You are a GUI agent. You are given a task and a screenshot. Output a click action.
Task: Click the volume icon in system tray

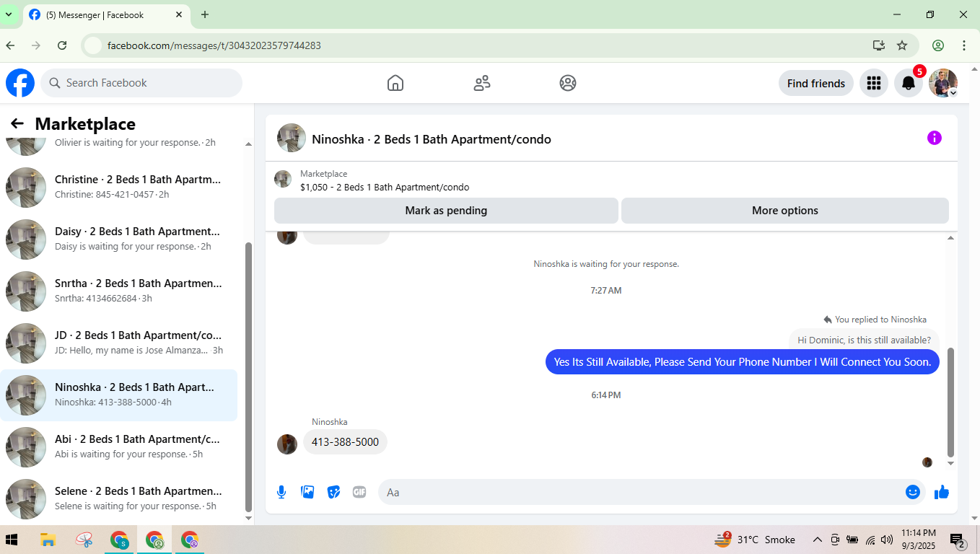[x=887, y=540]
